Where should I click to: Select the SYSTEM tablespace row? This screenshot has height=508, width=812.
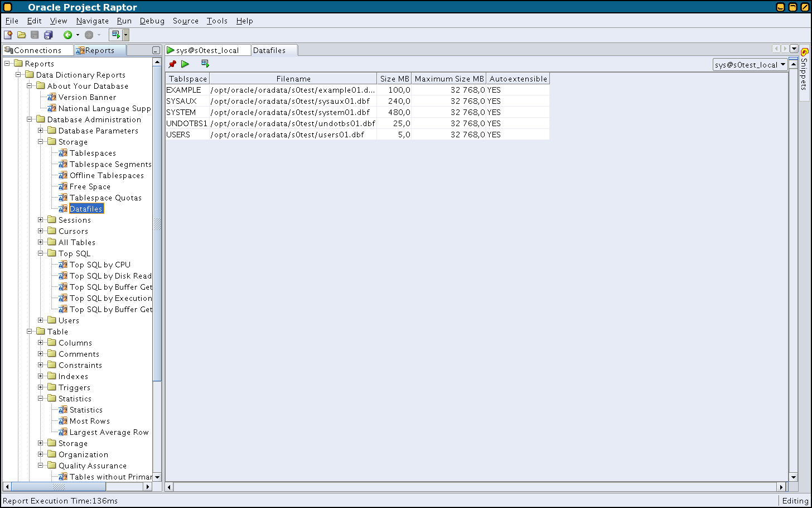181,112
